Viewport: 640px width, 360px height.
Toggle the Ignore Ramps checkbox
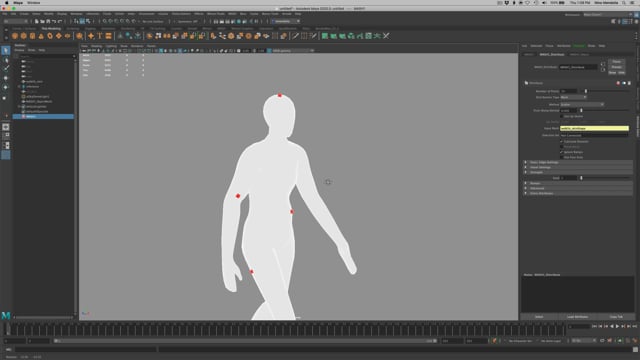(562, 152)
